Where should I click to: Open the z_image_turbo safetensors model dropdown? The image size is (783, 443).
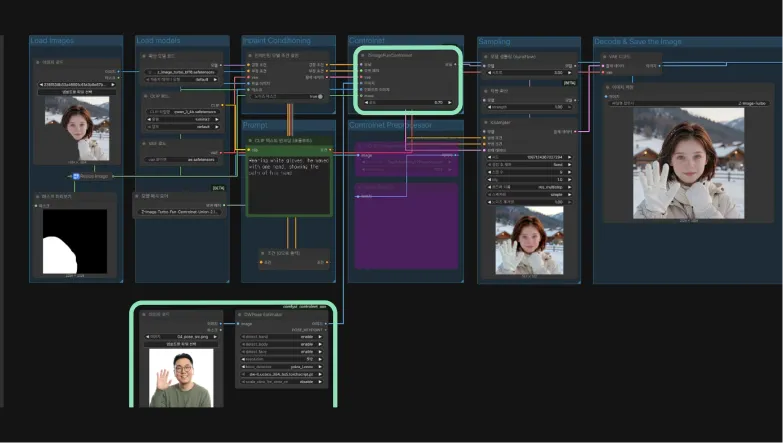(x=182, y=72)
